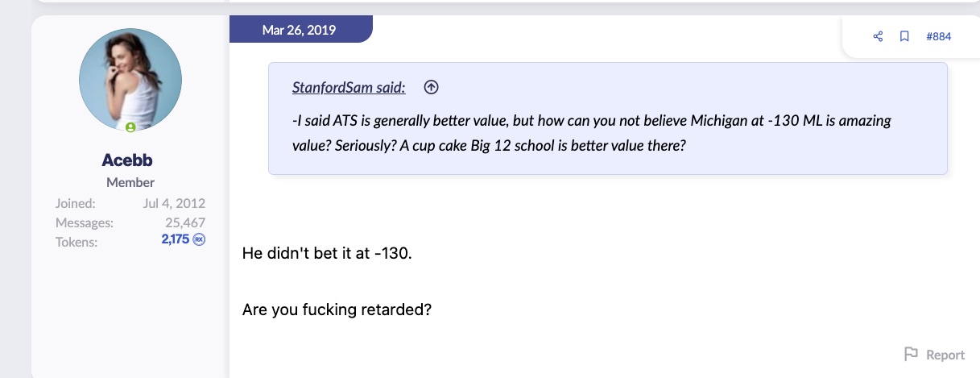Jump to StanfordSam's original post via up-arrow icon

(x=431, y=87)
